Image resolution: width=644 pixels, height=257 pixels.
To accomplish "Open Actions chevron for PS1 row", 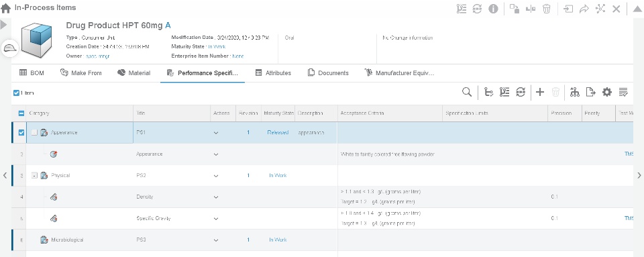I will coord(216,133).
